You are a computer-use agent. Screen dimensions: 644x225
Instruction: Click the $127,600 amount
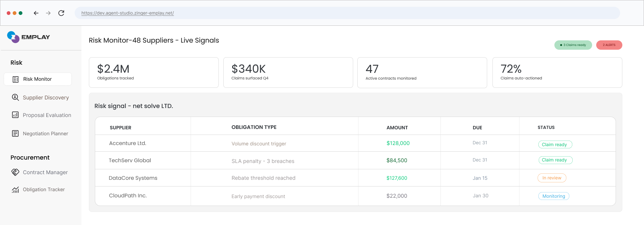[397, 178]
